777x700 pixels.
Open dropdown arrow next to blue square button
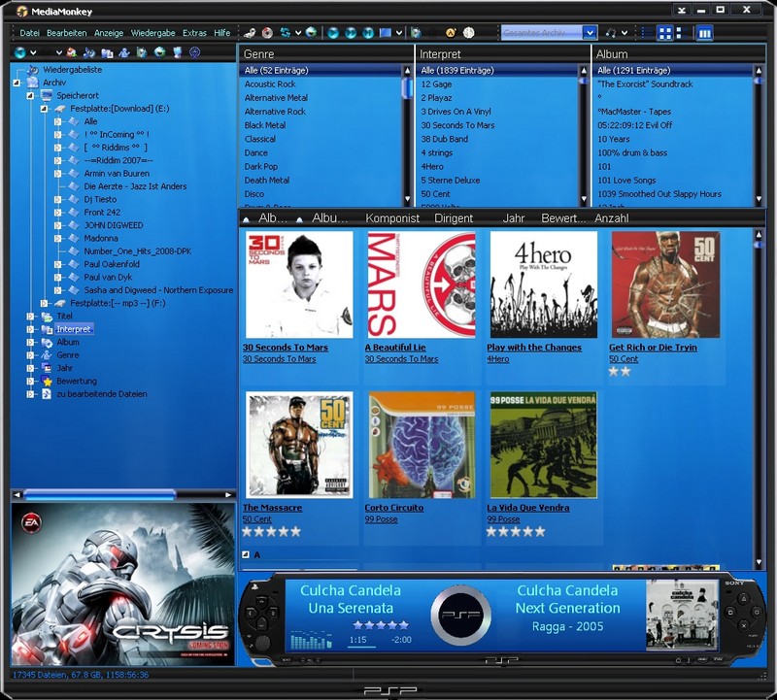click(x=399, y=33)
